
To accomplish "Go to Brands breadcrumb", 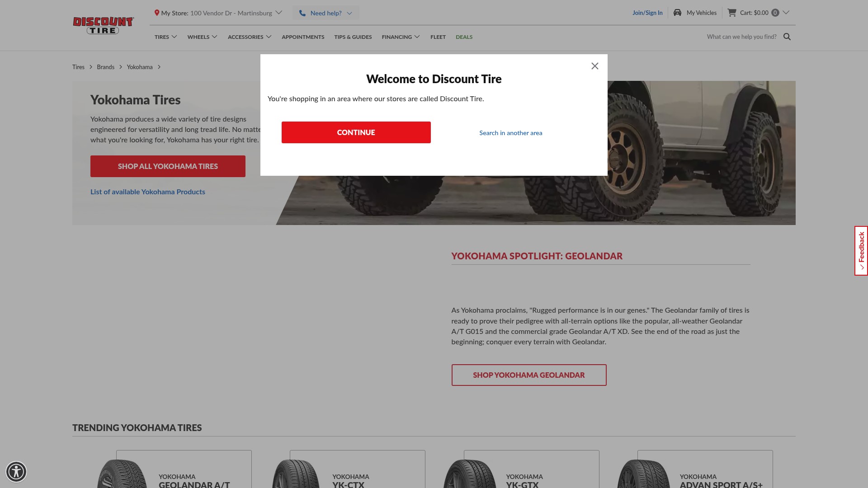I will 105,67.
